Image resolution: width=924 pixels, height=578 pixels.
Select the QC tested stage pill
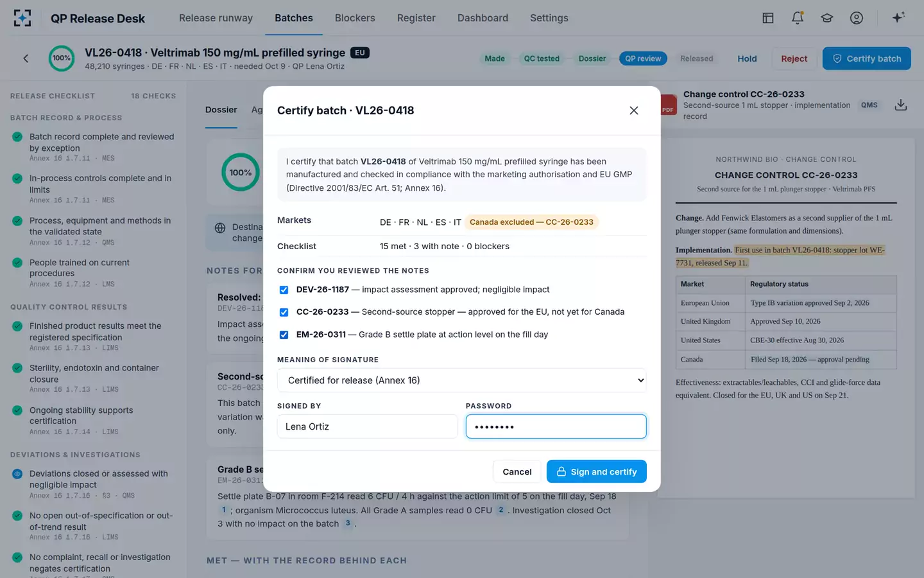(x=542, y=58)
